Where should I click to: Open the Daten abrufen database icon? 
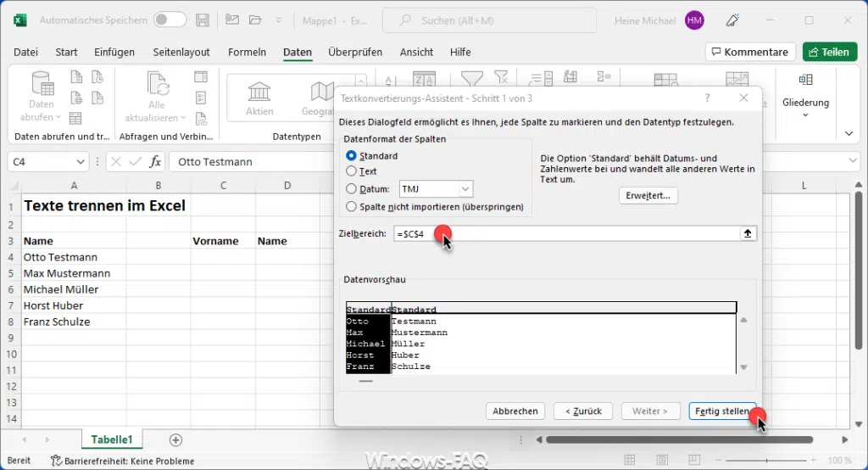[x=42, y=84]
